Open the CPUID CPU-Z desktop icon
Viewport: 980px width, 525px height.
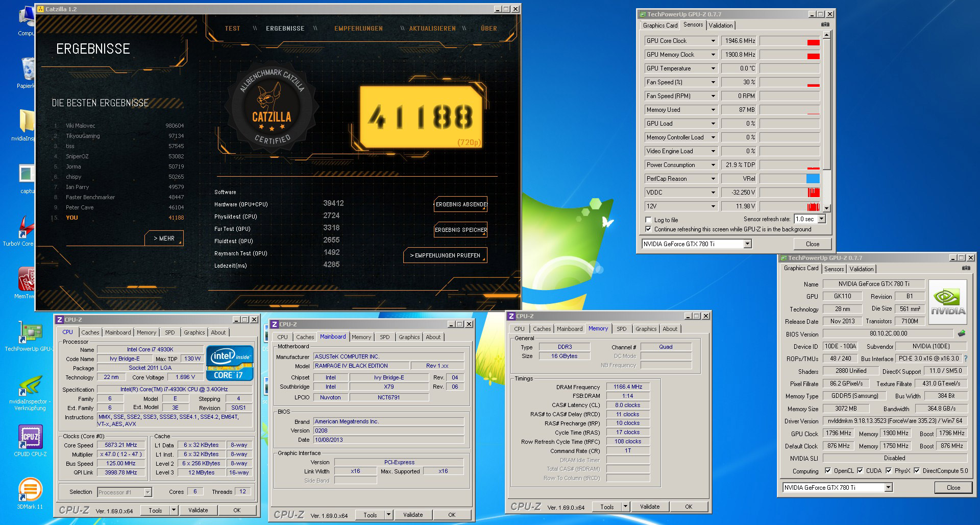[30, 438]
